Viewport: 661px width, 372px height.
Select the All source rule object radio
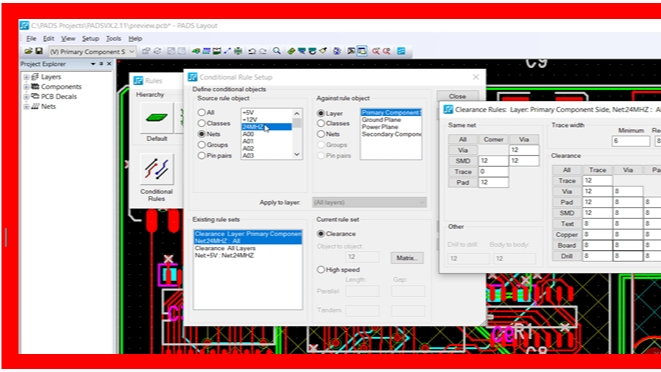(x=202, y=113)
